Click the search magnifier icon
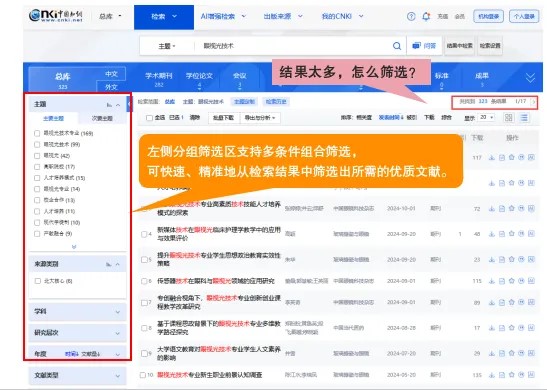This screenshot has width=547, height=390. pos(397,46)
